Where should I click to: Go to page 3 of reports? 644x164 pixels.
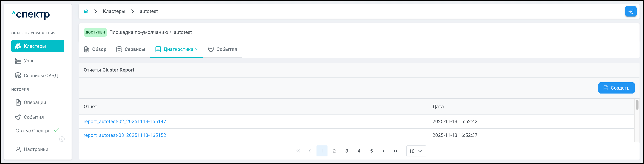(x=346, y=151)
